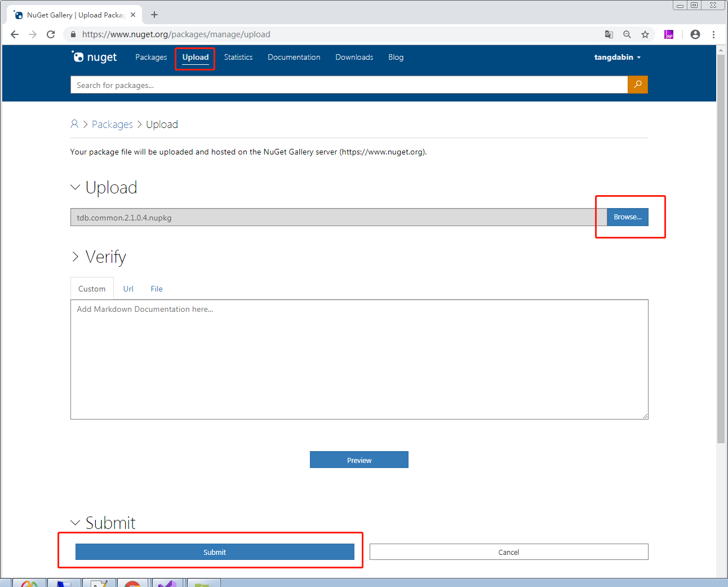
Task: Go back to the previous page
Action: pyautogui.click(x=15, y=34)
